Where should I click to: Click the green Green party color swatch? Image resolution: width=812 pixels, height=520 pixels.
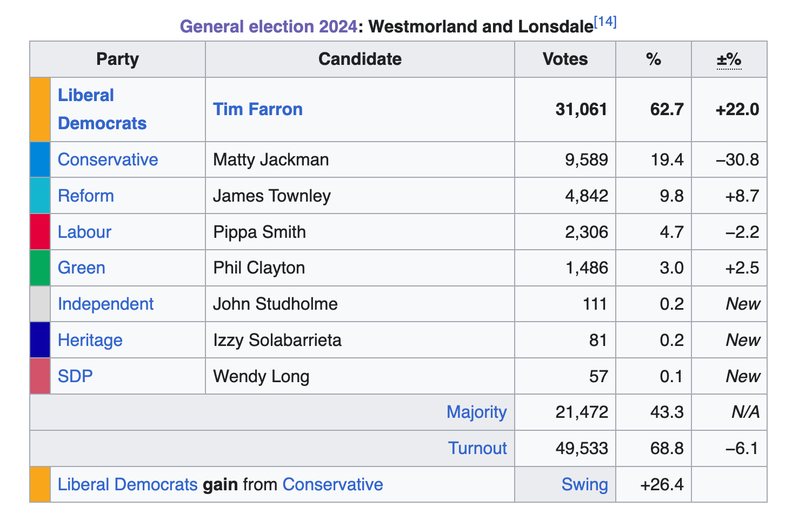(40, 268)
